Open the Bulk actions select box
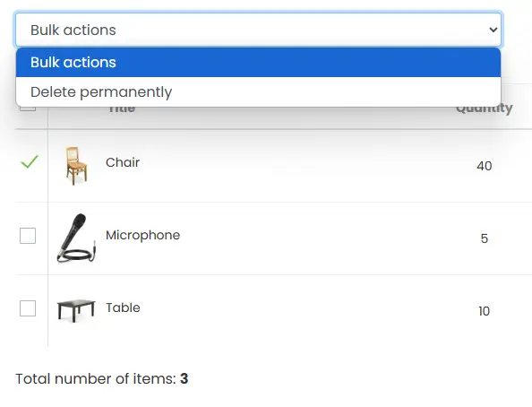 (x=258, y=30)
